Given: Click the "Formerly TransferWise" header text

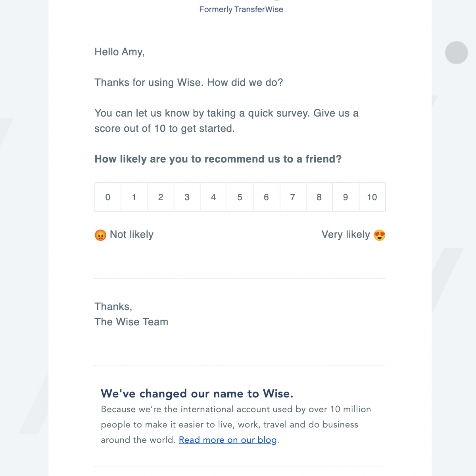Looking at the screenshot, I should pyautogui.click(x=241, y=10).
